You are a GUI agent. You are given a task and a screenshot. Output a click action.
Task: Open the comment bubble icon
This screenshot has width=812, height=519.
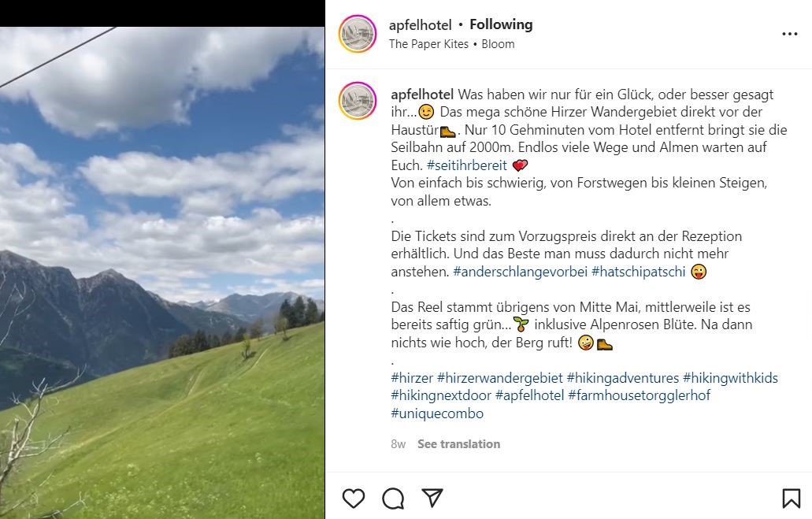point(393,499)
